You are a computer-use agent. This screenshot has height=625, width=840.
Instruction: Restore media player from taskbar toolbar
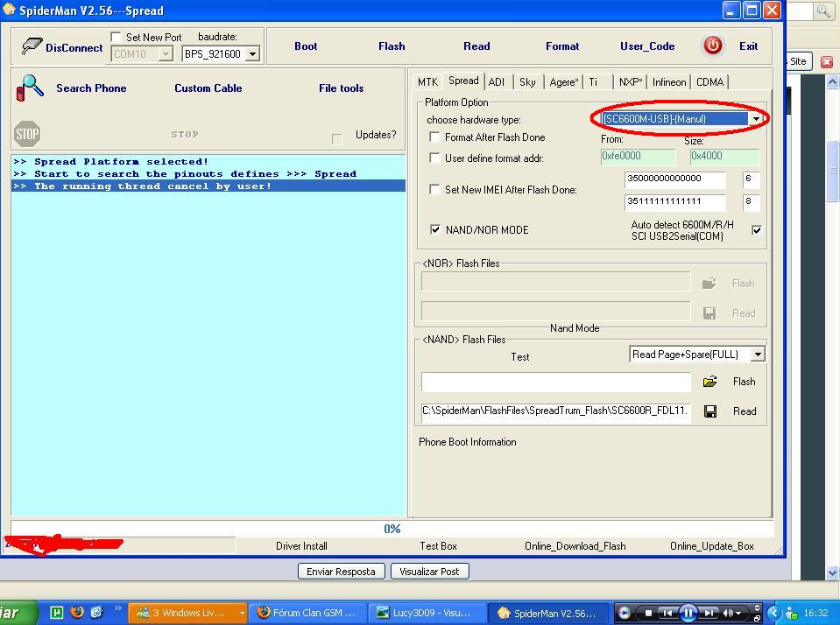[757, 618]
